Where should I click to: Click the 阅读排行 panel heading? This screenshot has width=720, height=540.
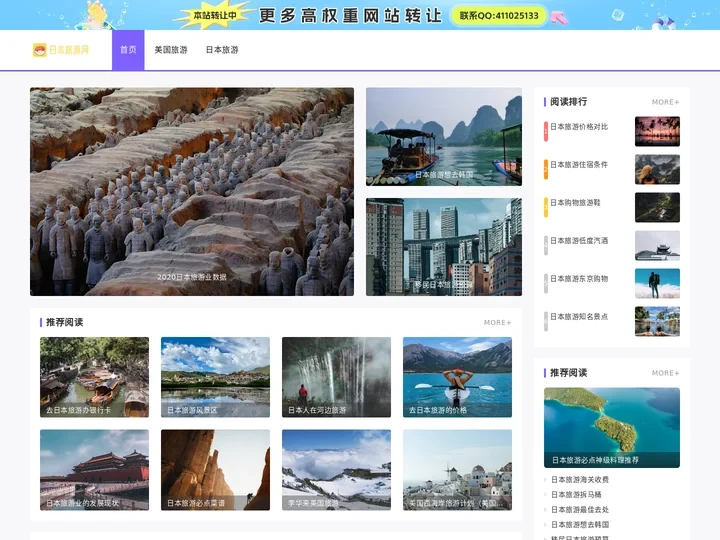click(x=568, y=102)
